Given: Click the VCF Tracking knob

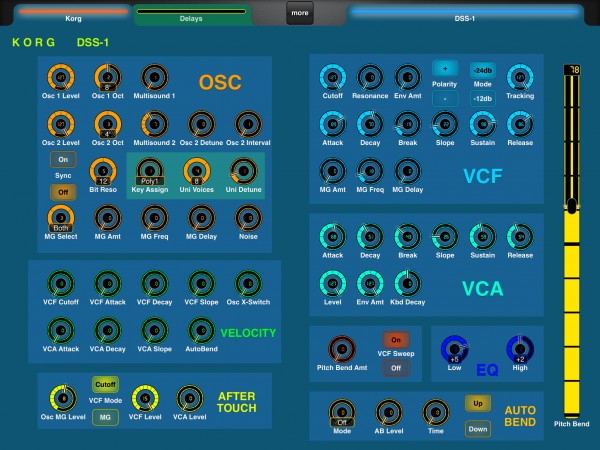Looking at the screenshot, I should tap(520, 77).
